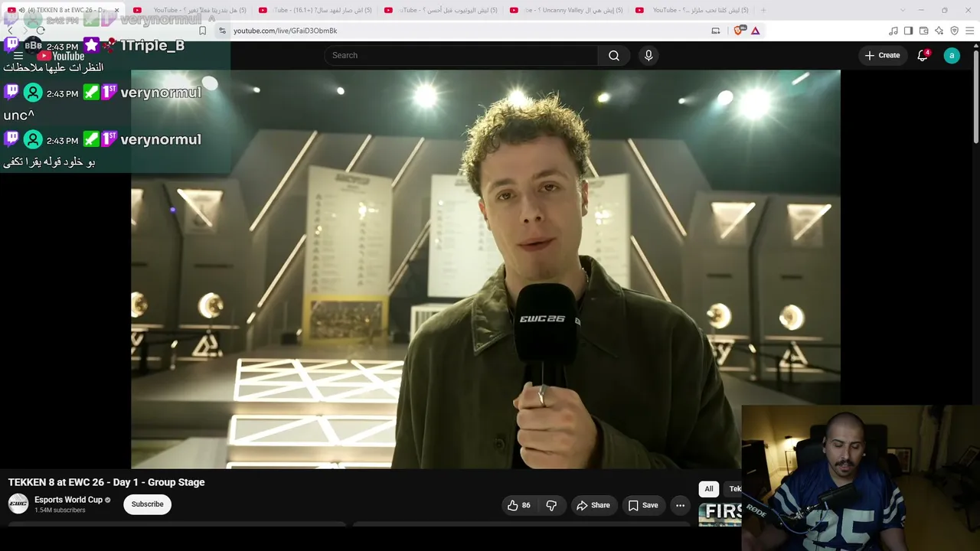Cast or install via address bar screen icon
980x551 pixels.
click(x=716, y=31)
